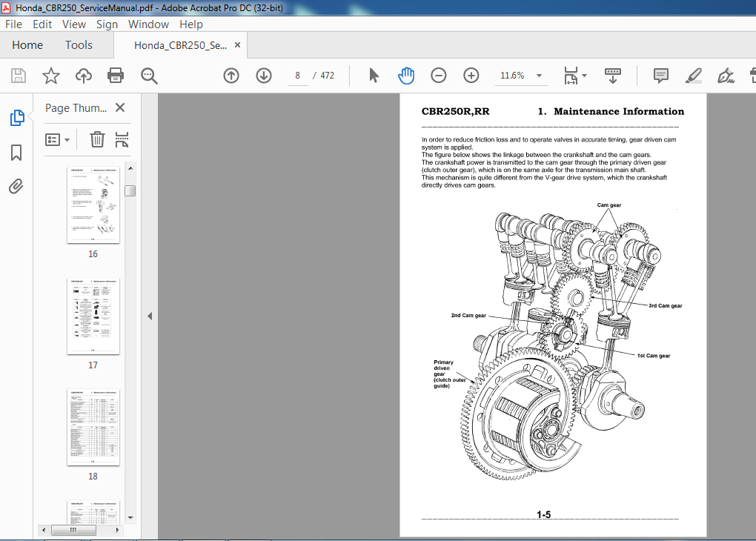Viewport: 756px width, 541px height.
Task: Close the Page Thumbnails panel
Action: point(120,107)
